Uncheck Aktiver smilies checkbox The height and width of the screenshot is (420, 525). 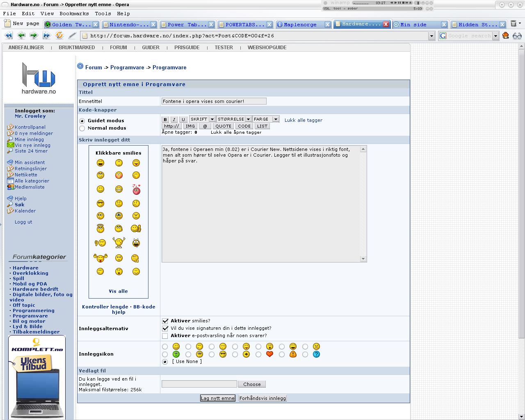pyautogui.click(x=165, y=321)
